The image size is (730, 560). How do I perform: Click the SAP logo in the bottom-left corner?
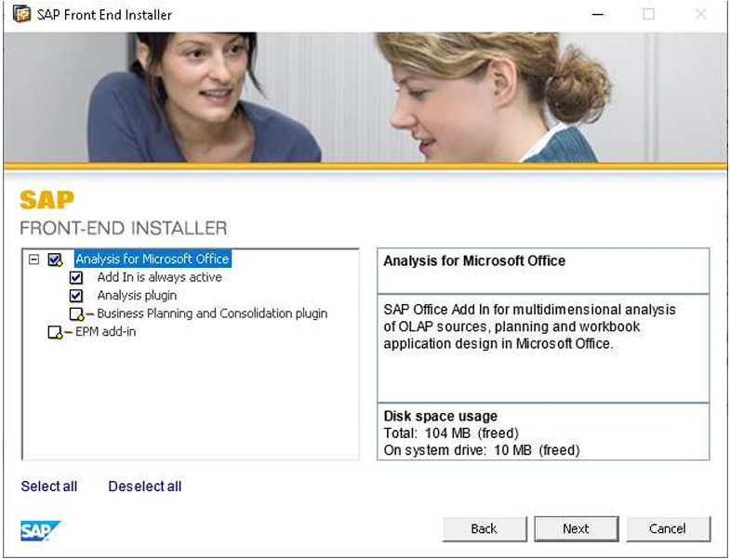pos(40,530)
